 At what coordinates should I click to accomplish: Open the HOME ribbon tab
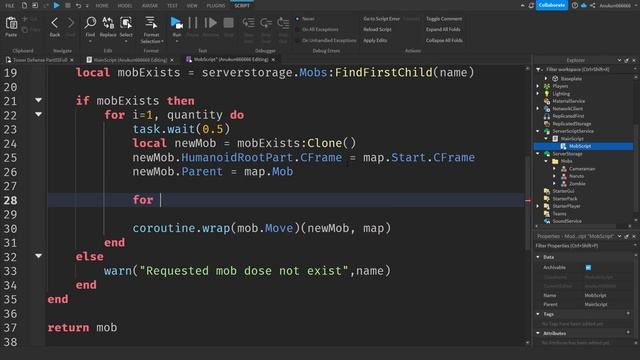tap(102, 6)
